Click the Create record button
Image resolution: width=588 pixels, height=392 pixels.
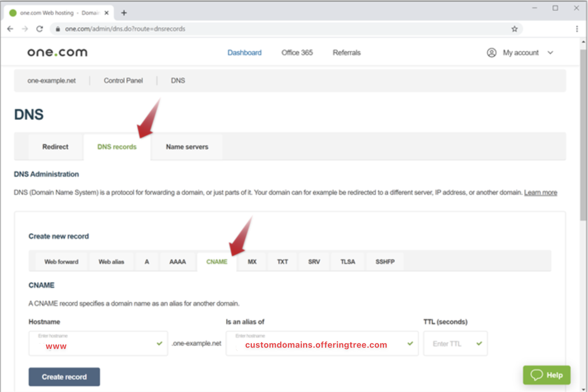pos(64,377)
